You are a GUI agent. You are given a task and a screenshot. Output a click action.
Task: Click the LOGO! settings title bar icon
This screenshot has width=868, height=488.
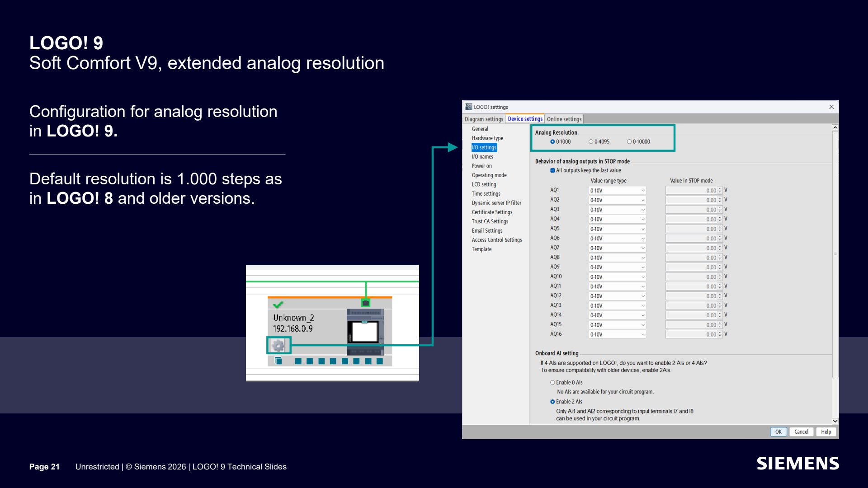(469, 107)
